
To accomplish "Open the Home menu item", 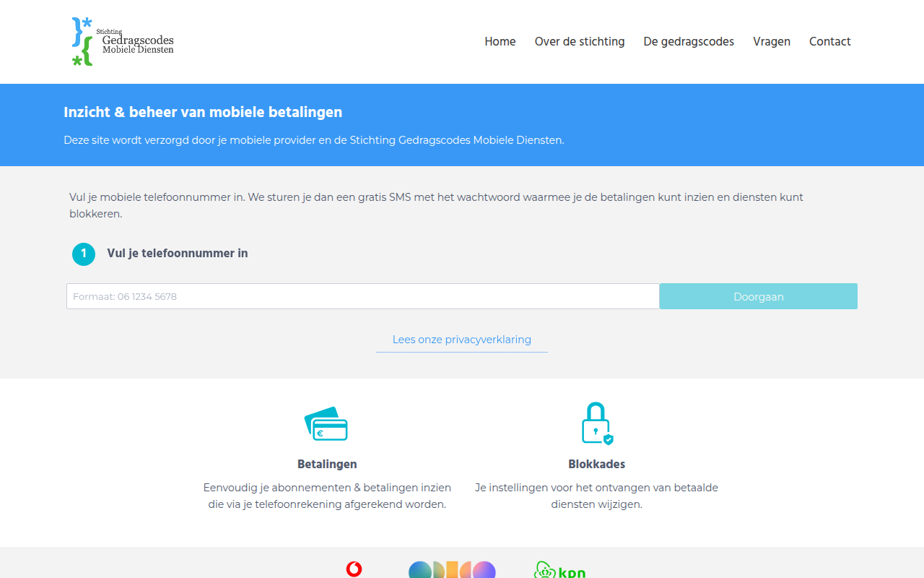I will click(500, 42).
